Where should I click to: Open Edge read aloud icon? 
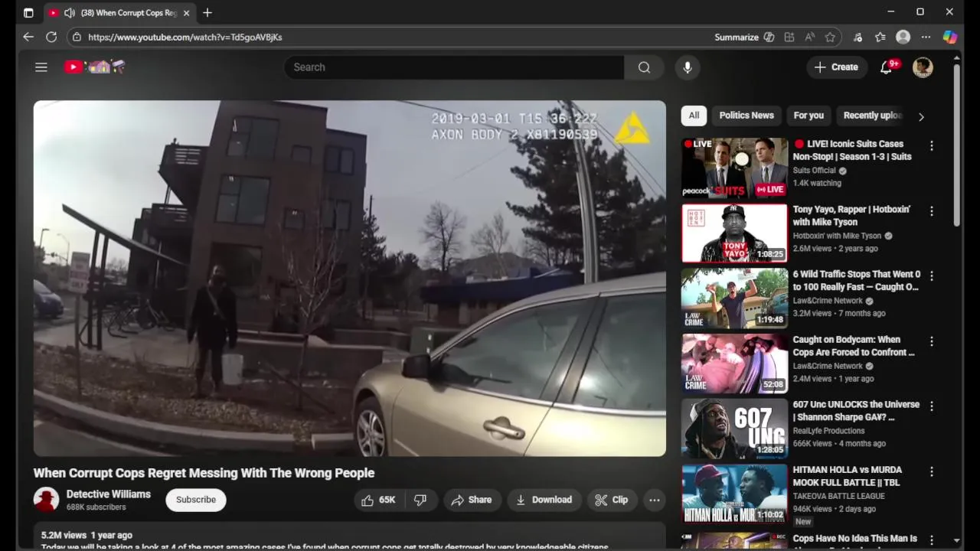tap(810, 37)
